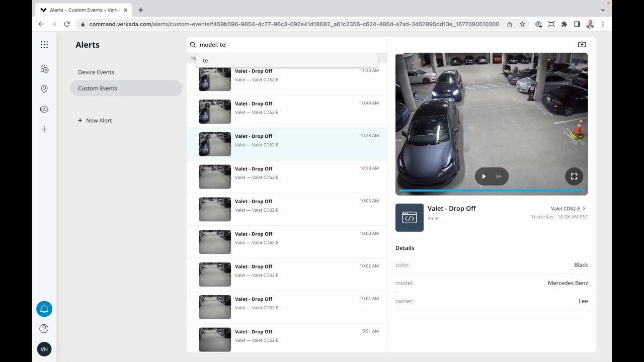
Task: Click the custom event code icon
Action: click(410, 217)
